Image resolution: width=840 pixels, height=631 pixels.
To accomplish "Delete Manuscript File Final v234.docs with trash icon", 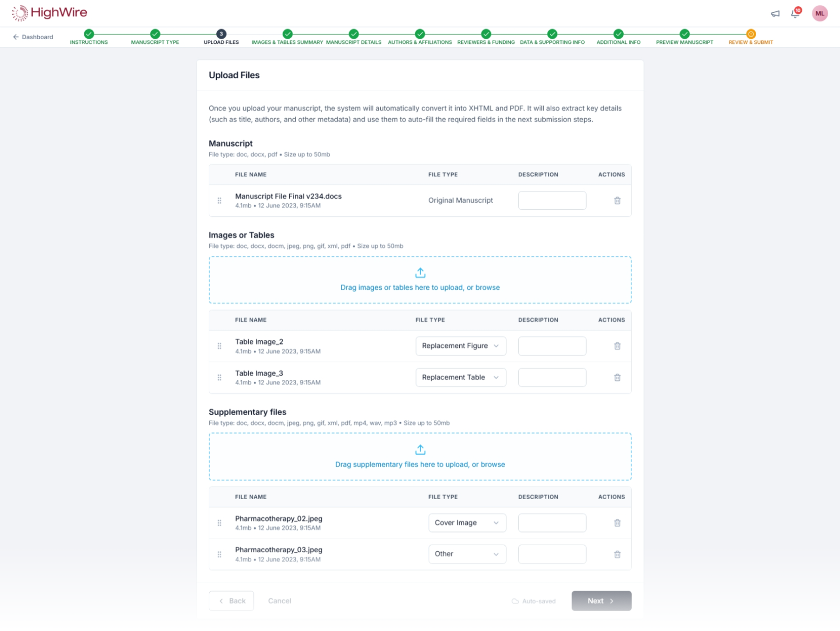I will [x=617, y=201].
